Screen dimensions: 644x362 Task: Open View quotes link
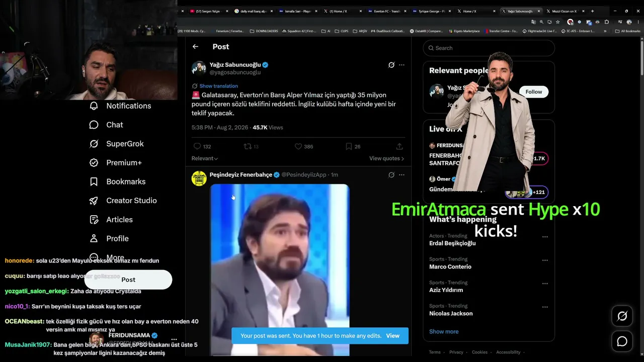click(386, 158)
